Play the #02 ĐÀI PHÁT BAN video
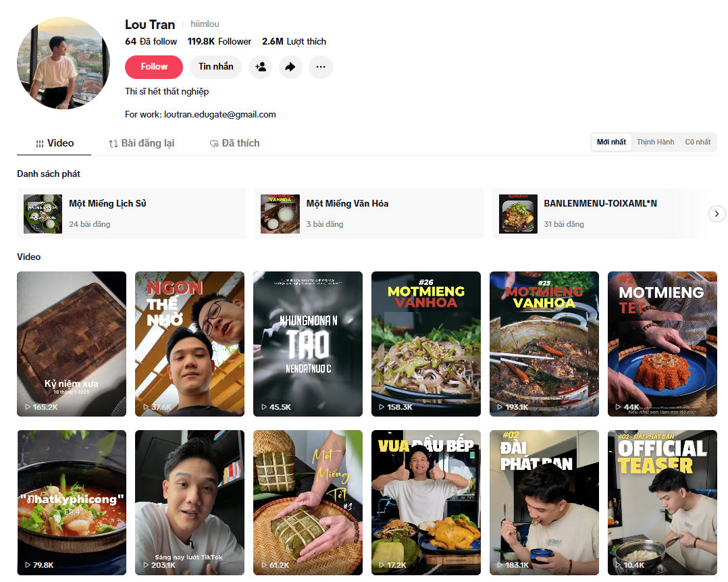 tap(544, 502)
